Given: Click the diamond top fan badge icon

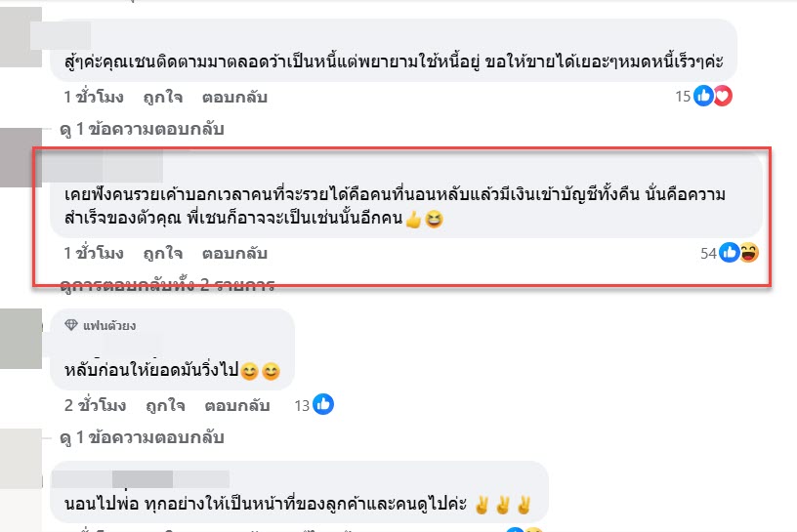Looking at the screenshot, I should point(70,325).
